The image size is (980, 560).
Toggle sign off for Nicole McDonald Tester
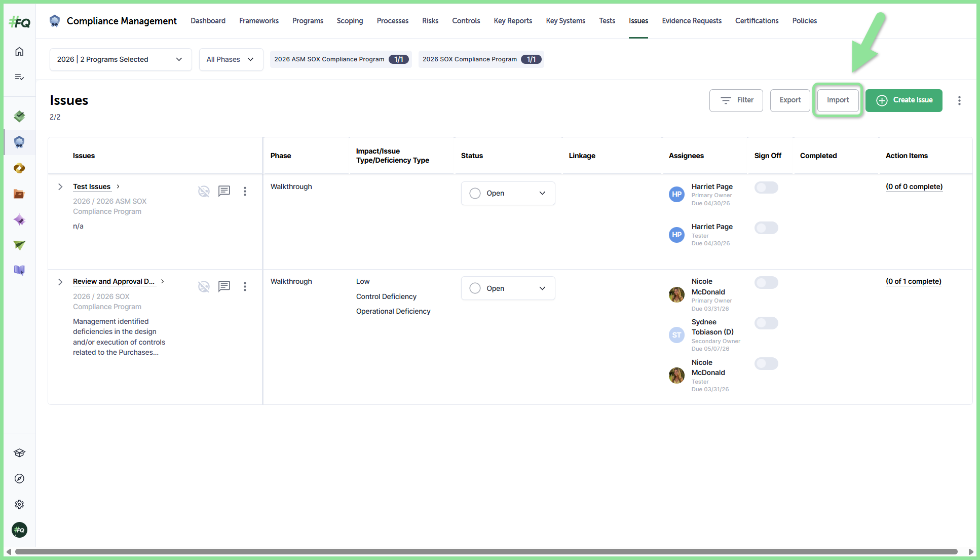(766, 363)
